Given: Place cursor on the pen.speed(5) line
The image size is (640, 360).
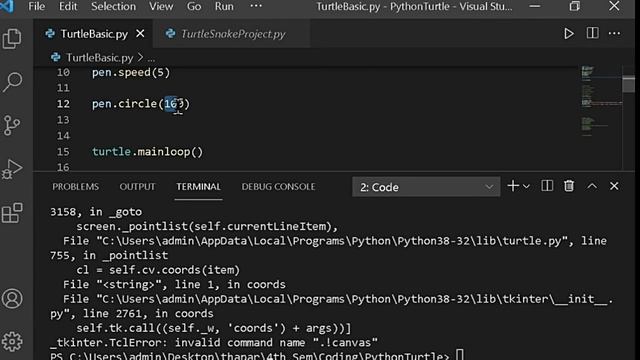Looking at the screenshot, I should tap(131, 73).
